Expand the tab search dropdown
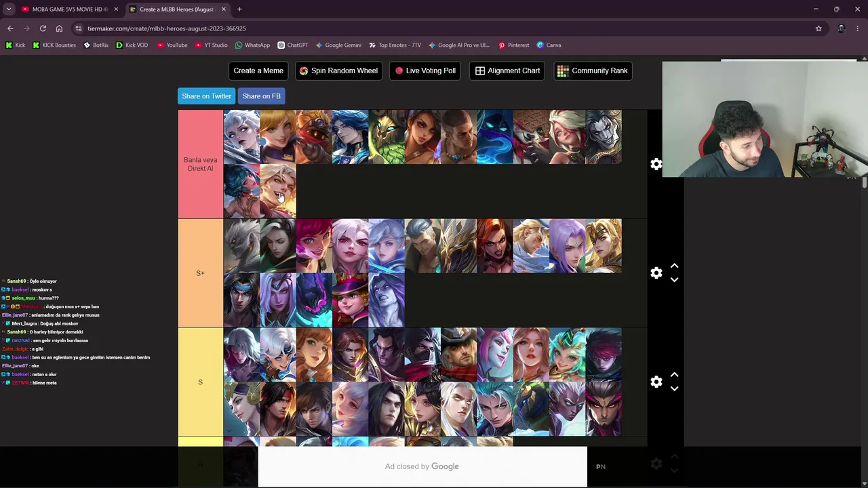The image size is (868, 488). [x=9, y=9]
